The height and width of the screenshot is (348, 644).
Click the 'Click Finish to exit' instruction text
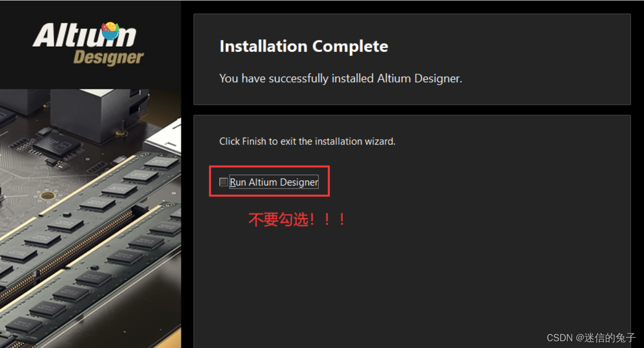pos(307,141)
